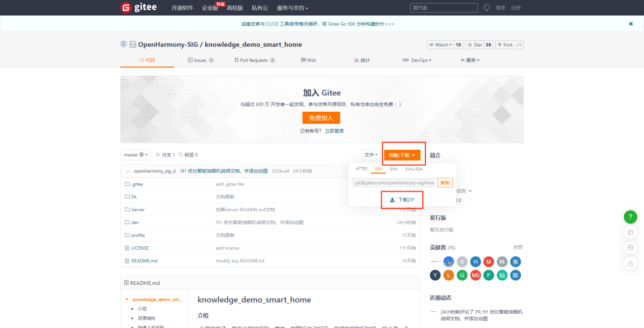Open the green question mark help button
Screen dimensions: 644x328
pyautogui.click(x=630, y=217)
